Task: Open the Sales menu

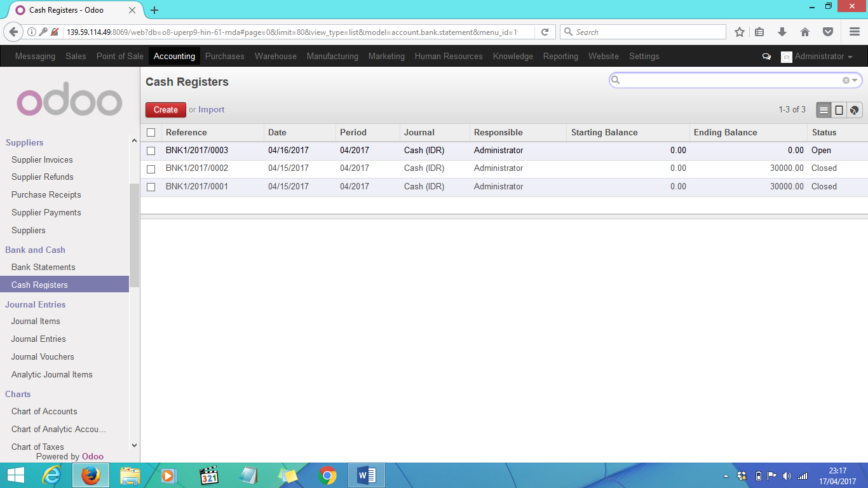Action: point(76,56)
